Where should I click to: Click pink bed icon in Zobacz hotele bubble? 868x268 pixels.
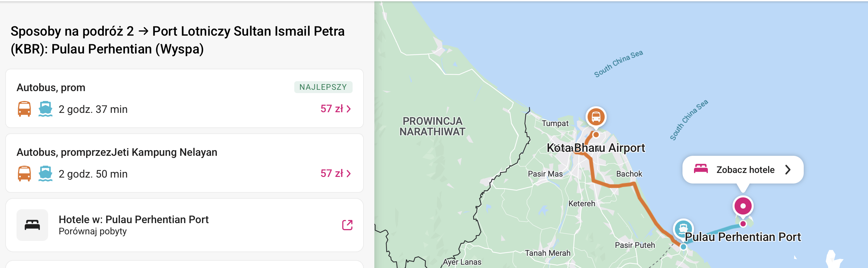[x=701, y=168]
